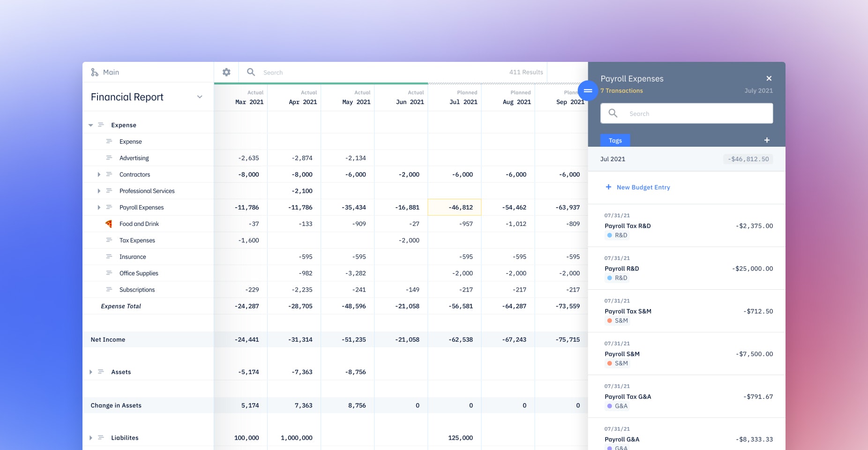Add a New Budget Entry
This screenshot has width=868, height=450.
(638, 187)
